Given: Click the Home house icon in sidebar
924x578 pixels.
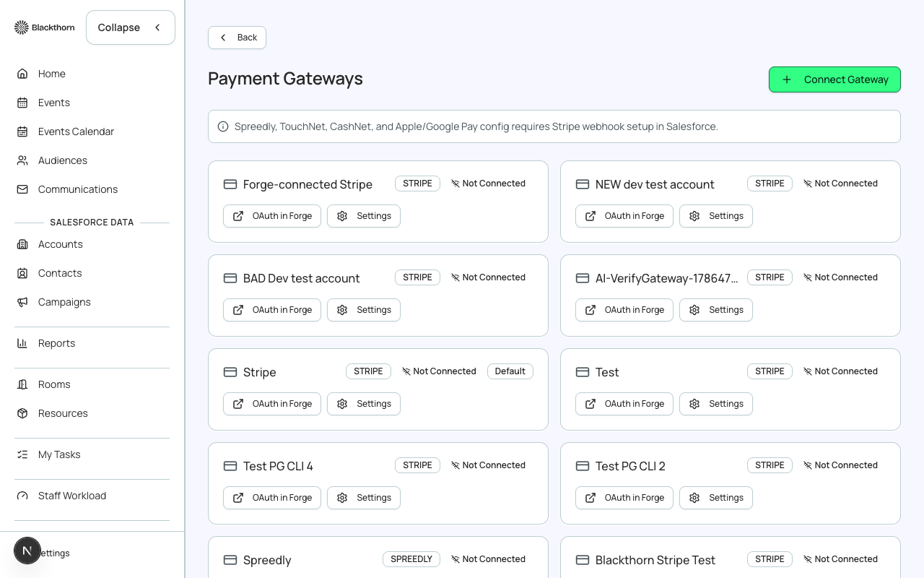Looking at the screenshot, I should (22, 74).
